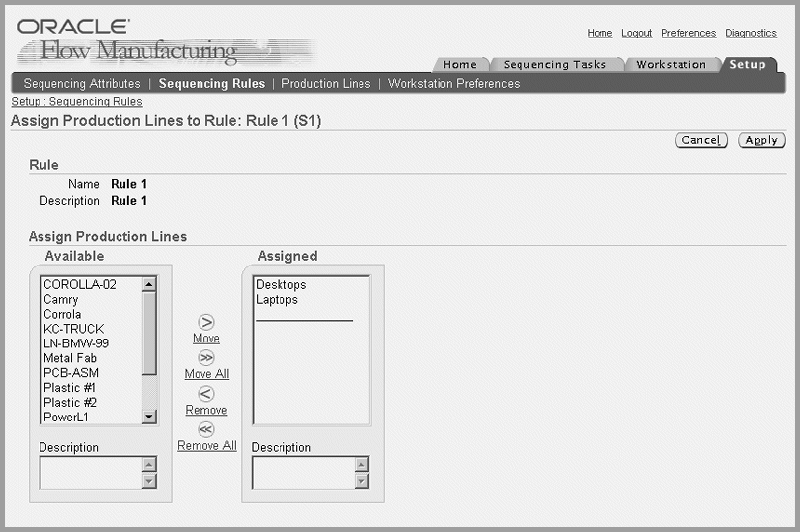
Task: Click the Setup : Sequencing Rules breadcrumb
Action: coord(77,101)
